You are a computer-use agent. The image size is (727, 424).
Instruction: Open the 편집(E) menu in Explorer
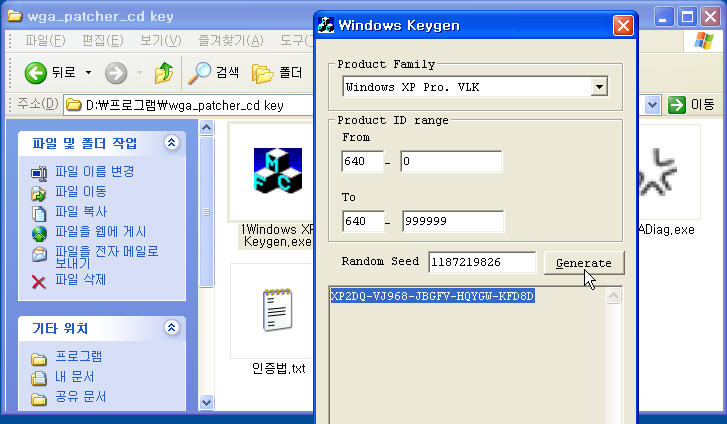102,41
